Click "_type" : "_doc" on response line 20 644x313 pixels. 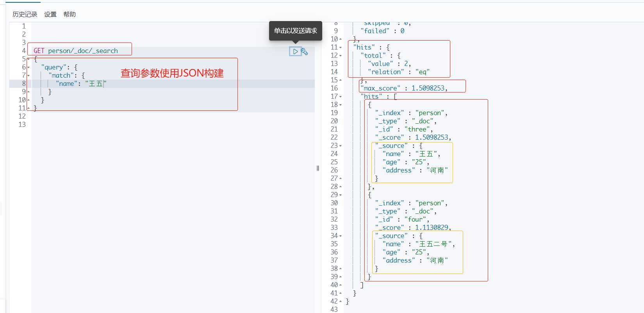point(406,121)
